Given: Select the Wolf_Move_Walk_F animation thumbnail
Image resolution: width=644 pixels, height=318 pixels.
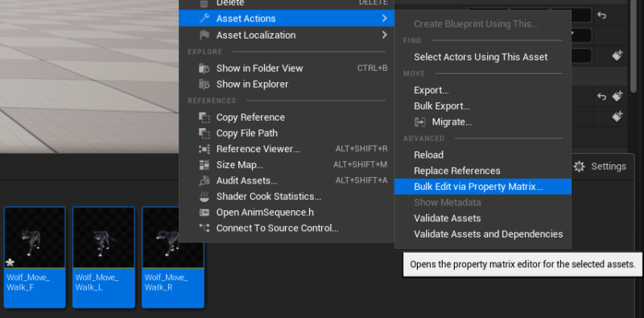Looking at the screenshot, I should point(35,257).
